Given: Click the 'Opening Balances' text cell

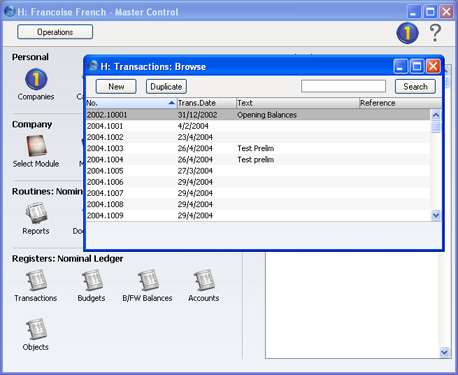Looking at the screenshot, I should [267, 115].
